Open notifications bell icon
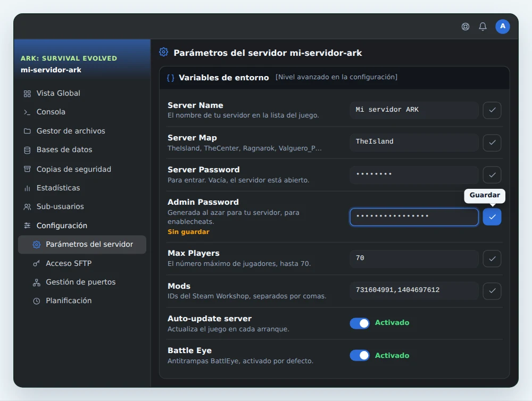532x401 pixels. (x=483, y=27)
